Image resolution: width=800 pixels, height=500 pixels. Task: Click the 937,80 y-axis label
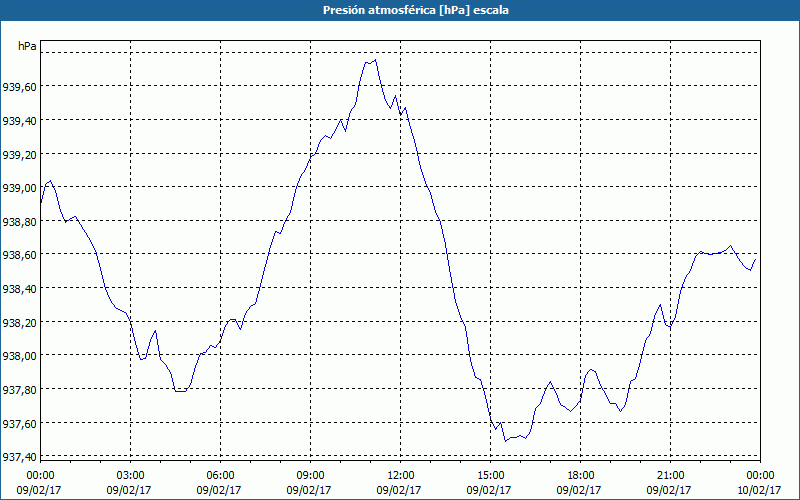19,390
